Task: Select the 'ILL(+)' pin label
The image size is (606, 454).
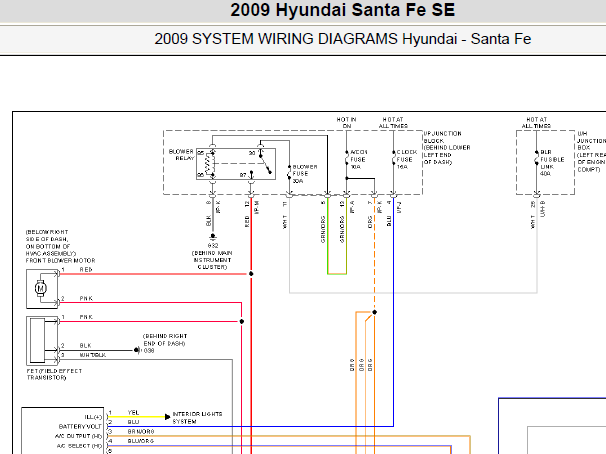Action: click(93, 417)
